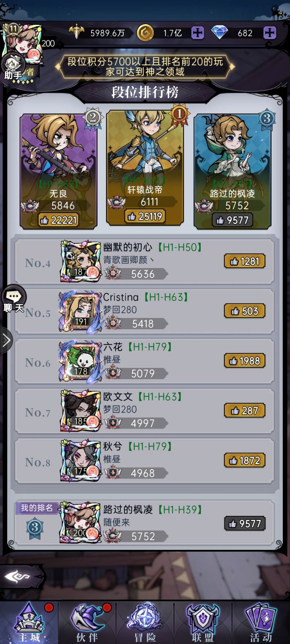Screen dimensions: 290x644
Task: Tap the plus icon beside diamonds
Action: click(269, 33)
